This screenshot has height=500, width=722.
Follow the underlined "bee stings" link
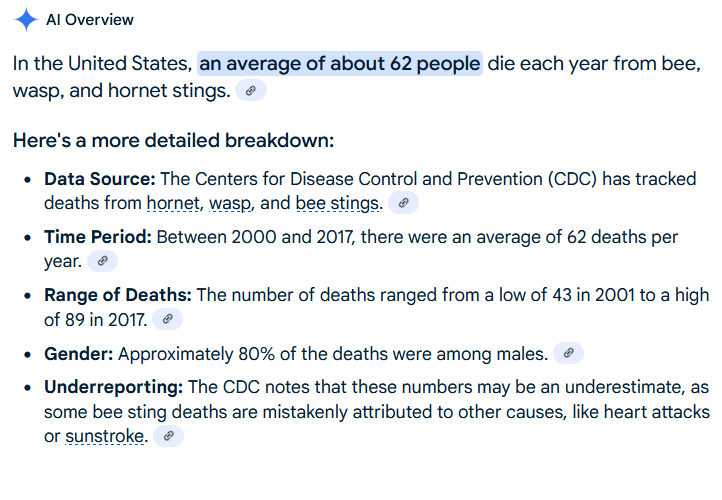[x=338, y=204]
